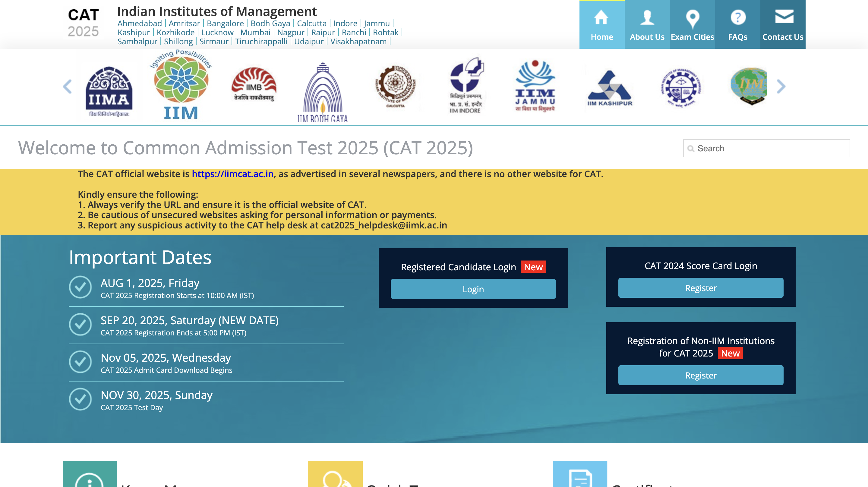
Task: Go to the Home tab
Action: (602, 25)
